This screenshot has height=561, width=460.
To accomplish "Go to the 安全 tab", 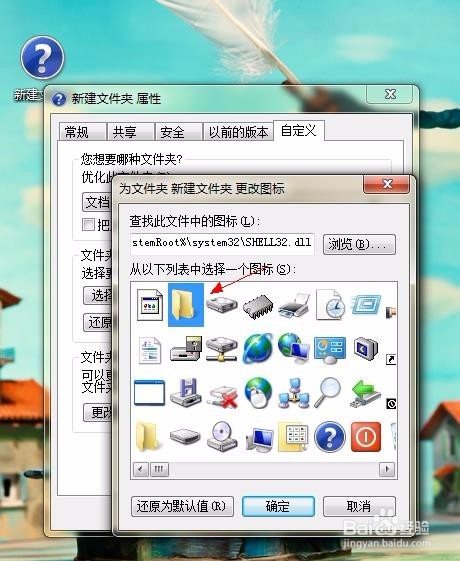I will coord(178,132).
